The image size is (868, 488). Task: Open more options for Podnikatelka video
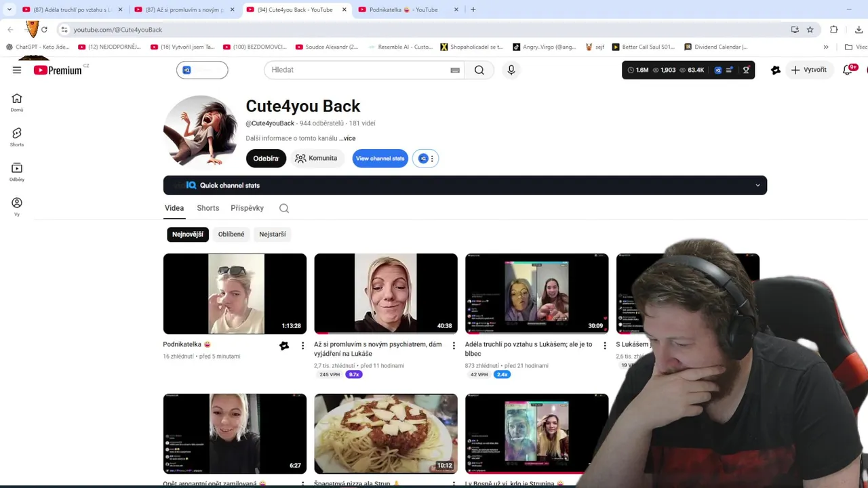302,346
